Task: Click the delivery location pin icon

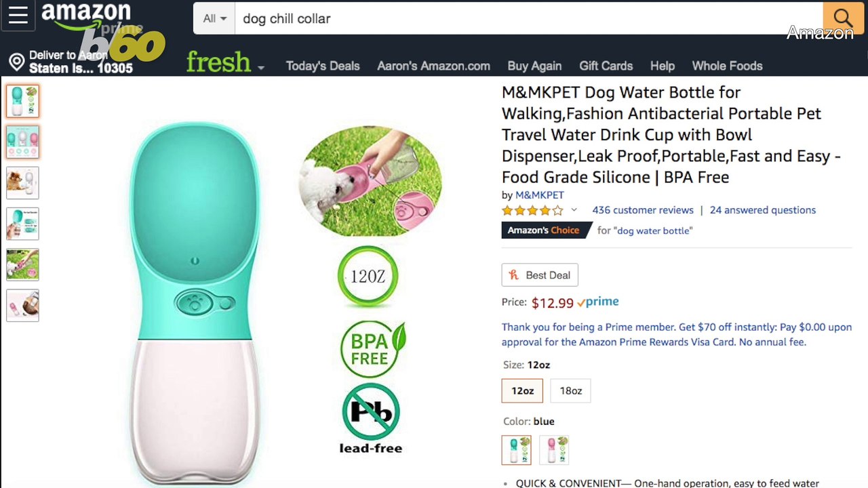Action: (x=17, y=63)
